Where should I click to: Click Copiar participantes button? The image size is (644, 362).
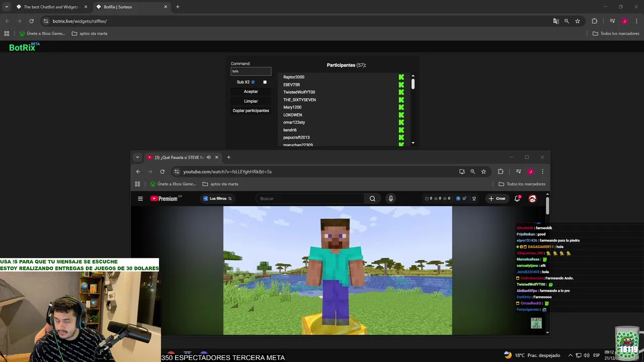[251, 111]
